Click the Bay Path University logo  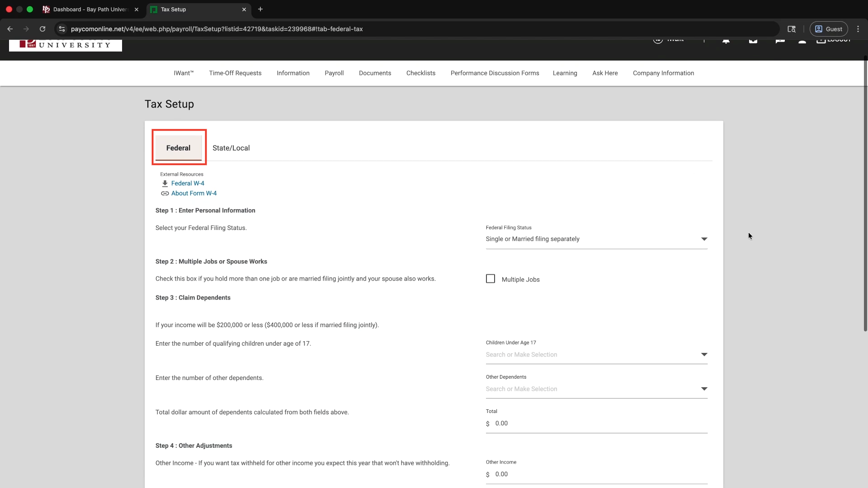point(66,45)
